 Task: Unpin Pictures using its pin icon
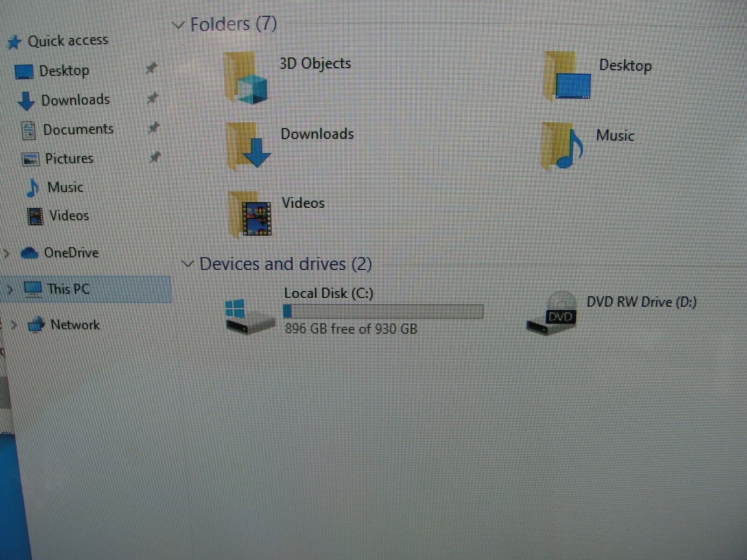click(155, 157)
